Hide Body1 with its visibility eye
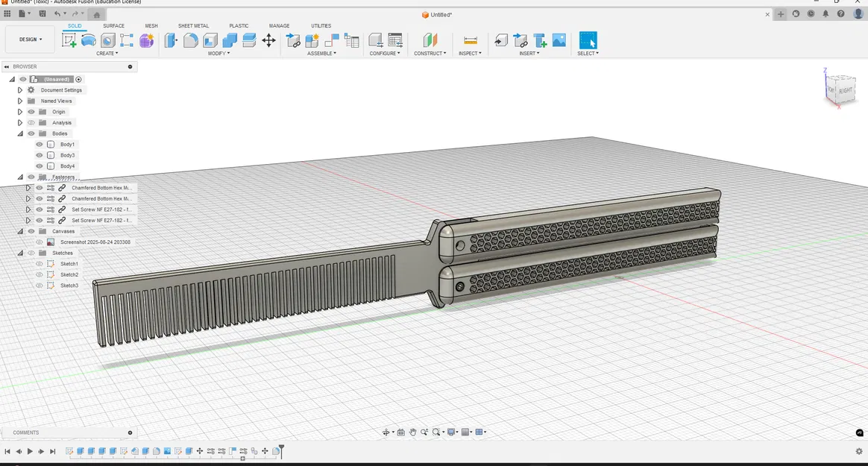The image size is (868, 466). (38, 145)
